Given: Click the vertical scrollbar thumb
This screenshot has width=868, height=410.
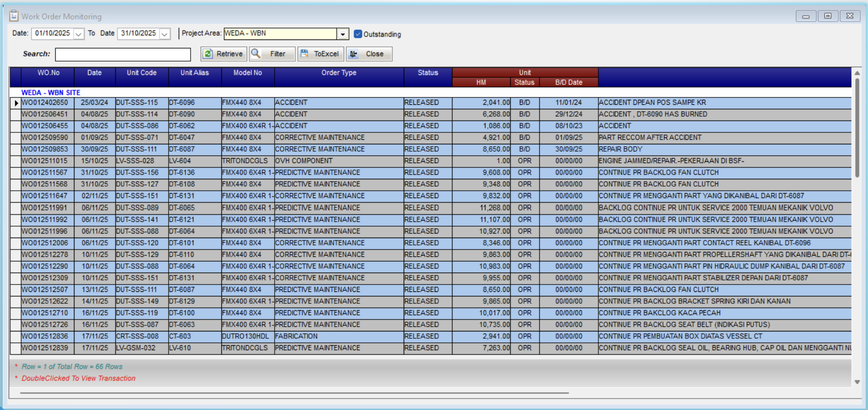Looking at the screenshot, I should pos(857,128).
